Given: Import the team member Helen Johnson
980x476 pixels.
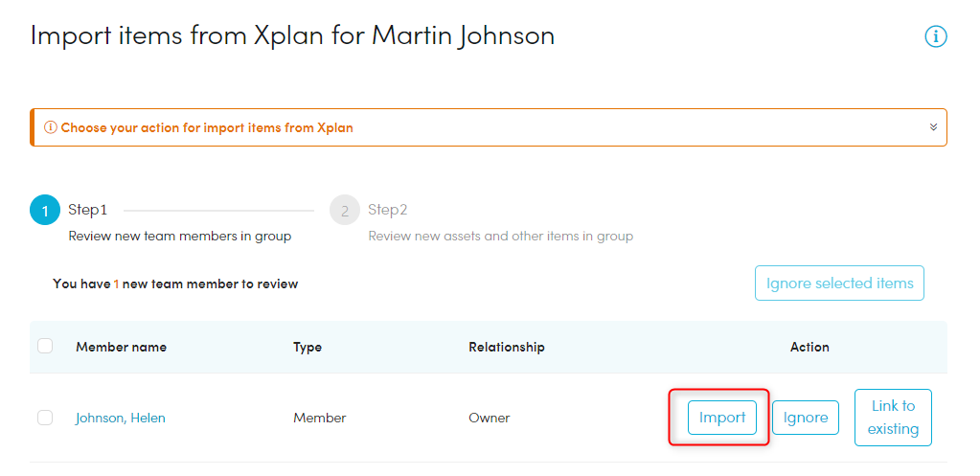Looking at the screenshot, I should [722, 418].
